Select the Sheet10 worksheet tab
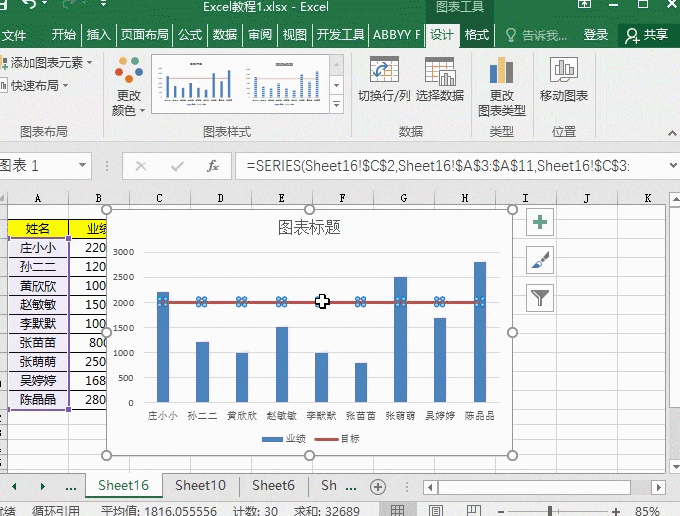This screenshot has height=516, width=680. click(x=200, y=485)
